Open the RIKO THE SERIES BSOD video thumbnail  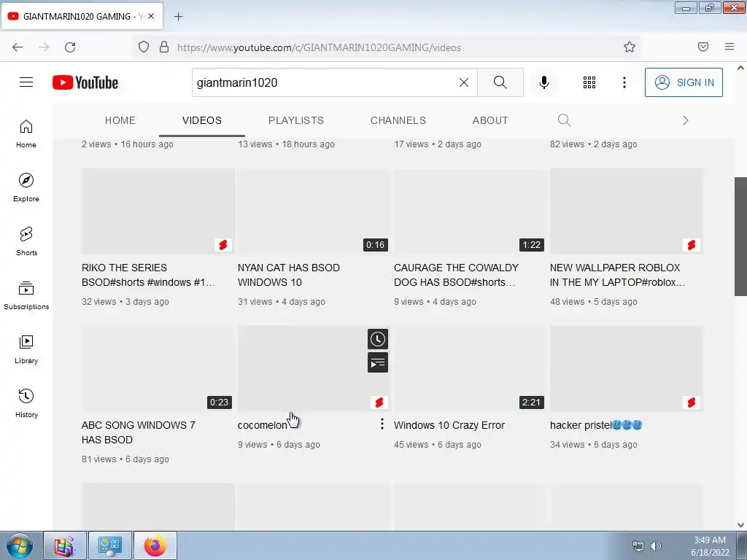158,211
